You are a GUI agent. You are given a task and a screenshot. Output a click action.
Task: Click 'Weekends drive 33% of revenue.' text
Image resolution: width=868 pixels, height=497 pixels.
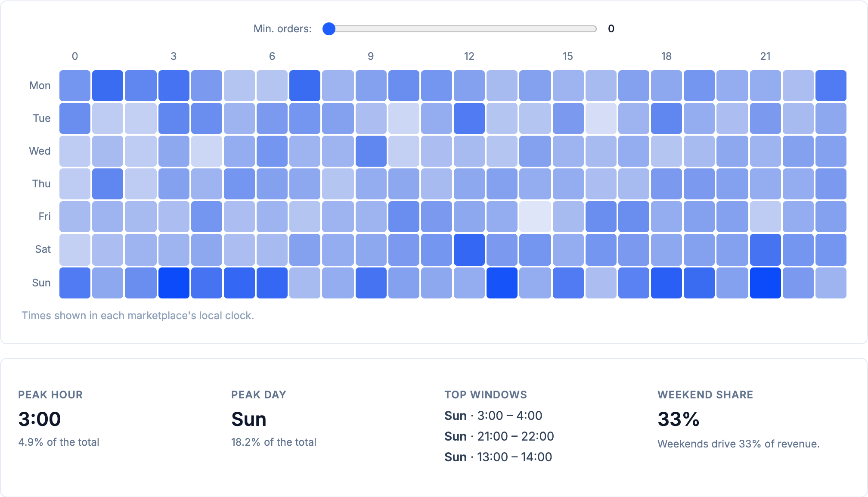coord(738,444)
